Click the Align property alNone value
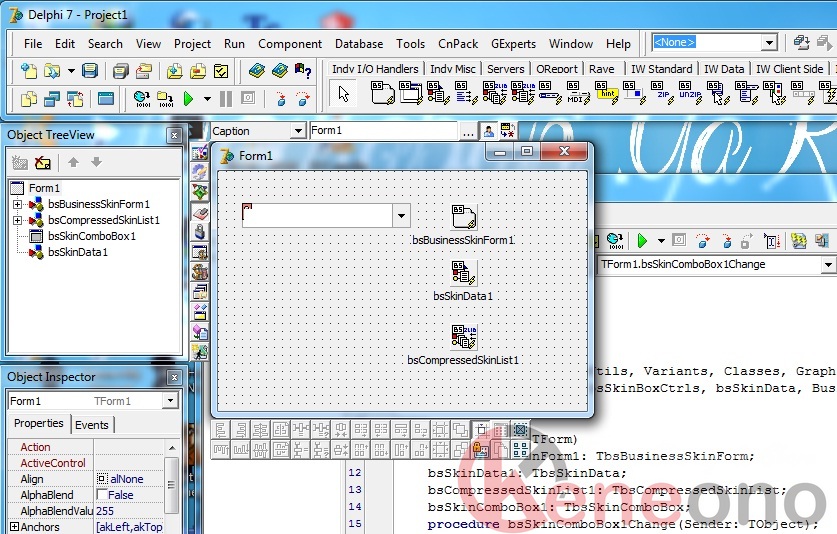837x534 pixels. point(129,479)
